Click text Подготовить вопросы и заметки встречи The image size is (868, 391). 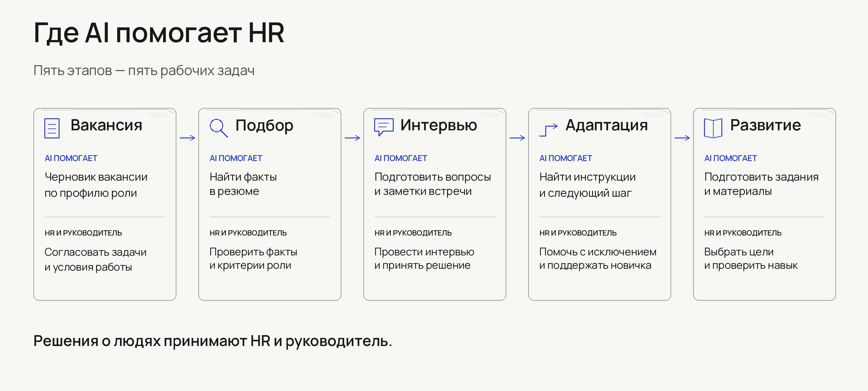[433, 184]
